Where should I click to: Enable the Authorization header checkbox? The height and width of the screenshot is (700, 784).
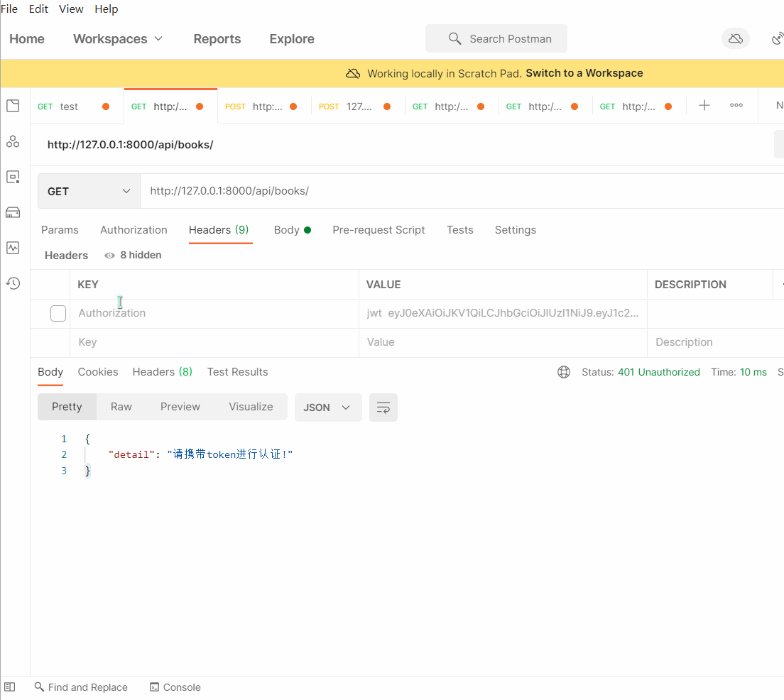point(58,313)
